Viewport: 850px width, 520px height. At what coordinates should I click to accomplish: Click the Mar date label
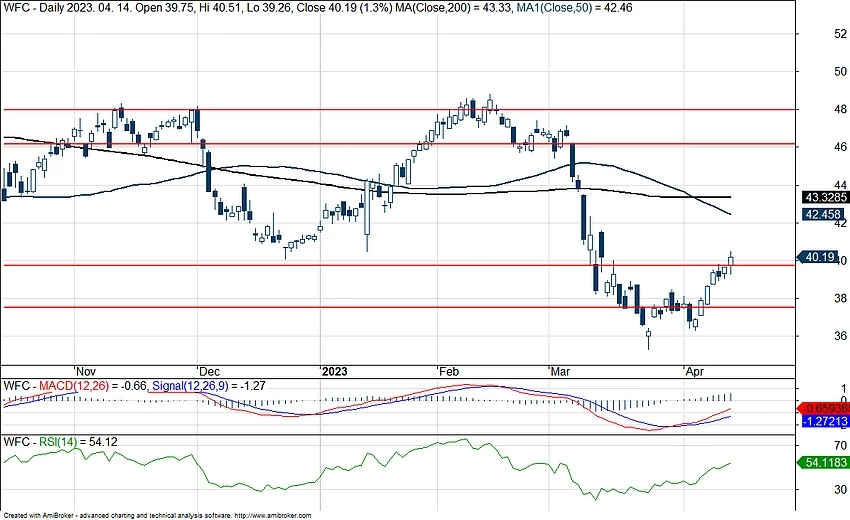[560, 371]
